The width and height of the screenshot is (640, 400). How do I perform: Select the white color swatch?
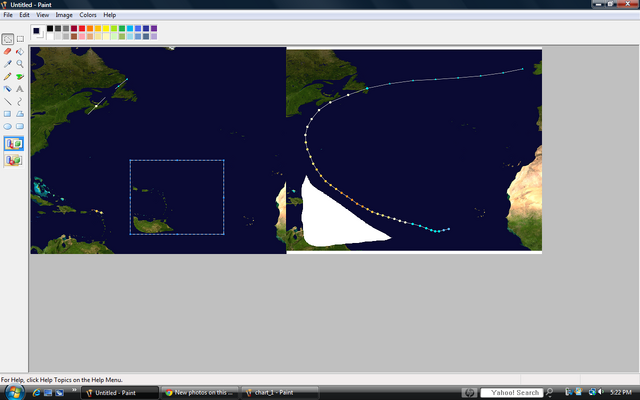(x=50, y=36)
